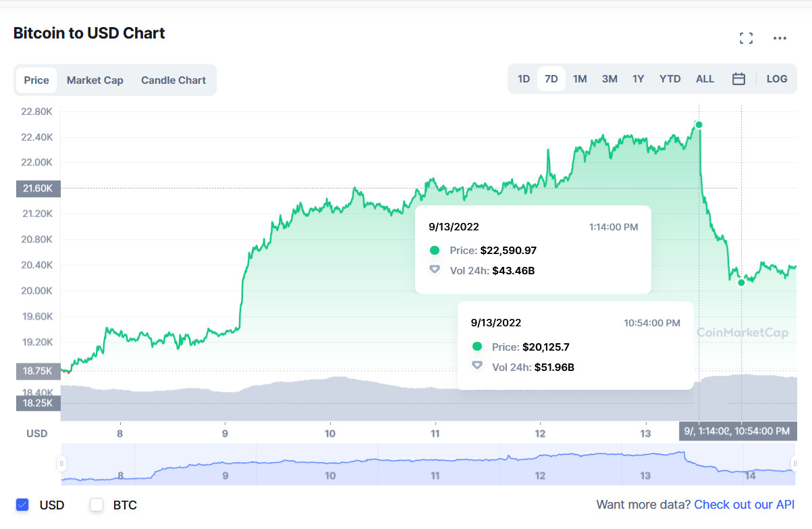Select the 1M time range

pos(580,79)
